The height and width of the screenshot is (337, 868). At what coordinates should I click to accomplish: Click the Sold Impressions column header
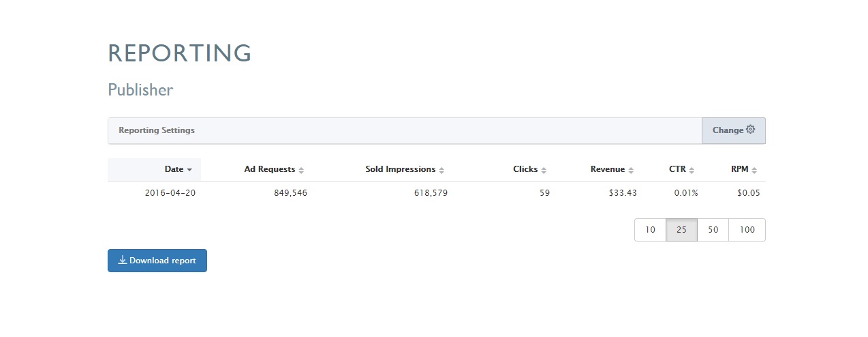401,169
